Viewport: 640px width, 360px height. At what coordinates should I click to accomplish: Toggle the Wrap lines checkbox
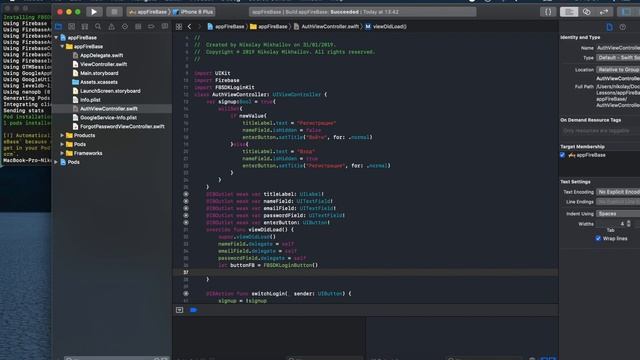click(x=598, y=238)
